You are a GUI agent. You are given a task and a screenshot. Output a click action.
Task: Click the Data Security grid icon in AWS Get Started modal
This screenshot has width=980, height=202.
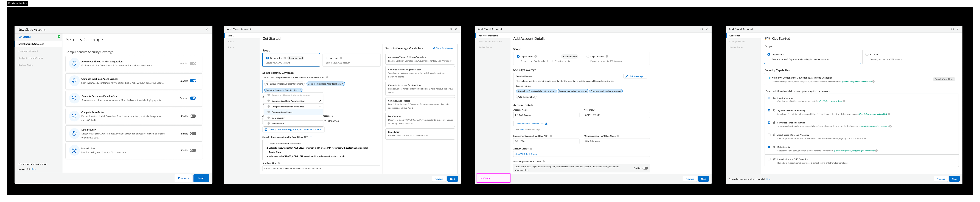point(774,147)
